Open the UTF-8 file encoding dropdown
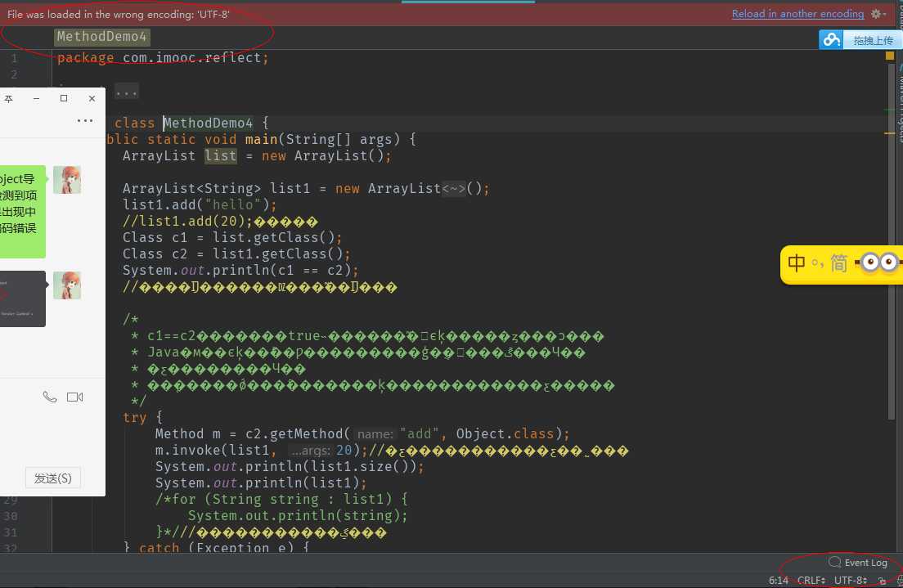903x588 pixels. coord(850,580)
